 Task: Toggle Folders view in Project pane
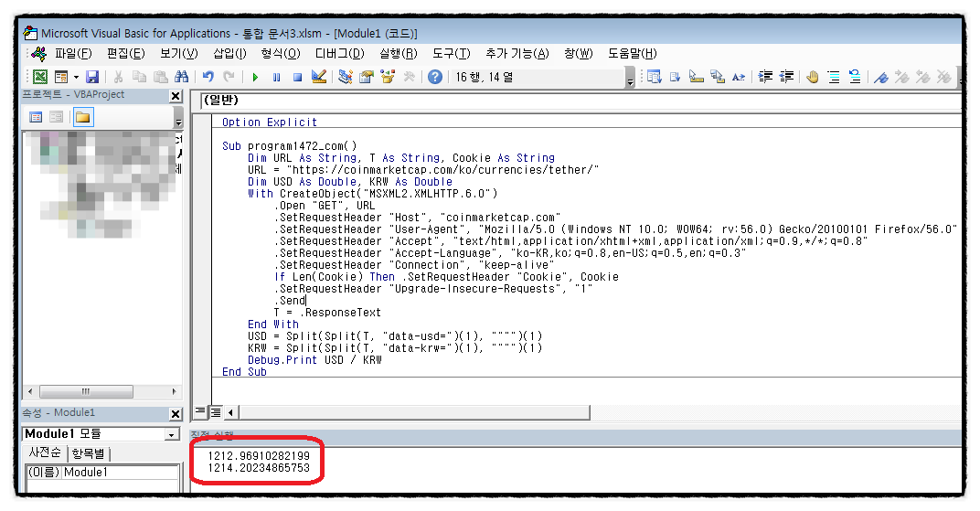[82, 117]
